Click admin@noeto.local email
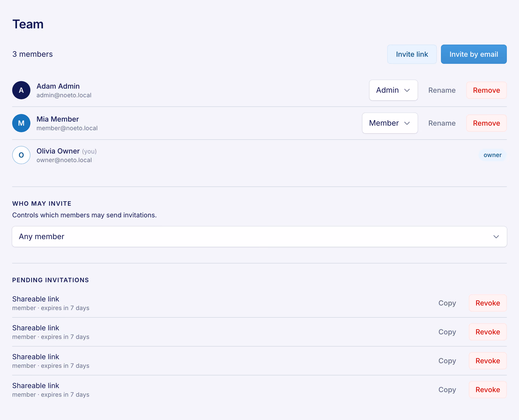The image size is (519, 420). click(64, 95)
